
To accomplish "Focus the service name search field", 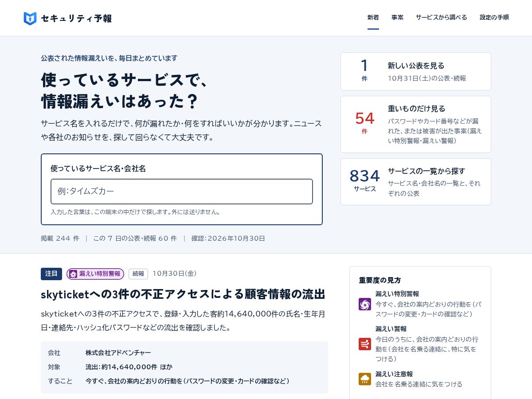I will coord(182,192).
